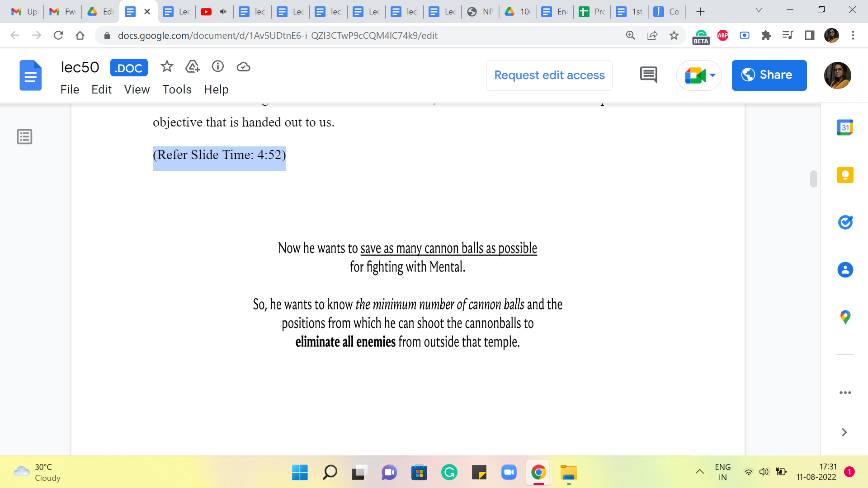This screenshot has height=488, width=868.
Task: Open the View menu
Action: point(137,89)
